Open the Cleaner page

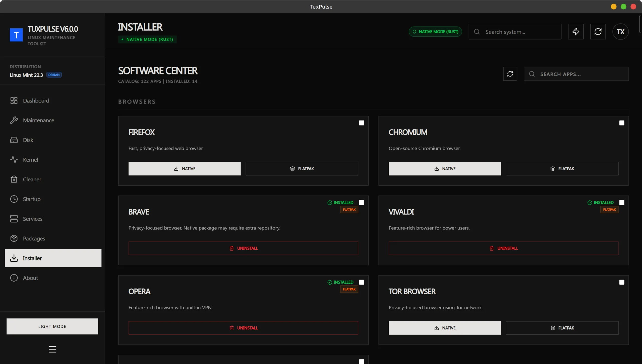coord(32,179)
